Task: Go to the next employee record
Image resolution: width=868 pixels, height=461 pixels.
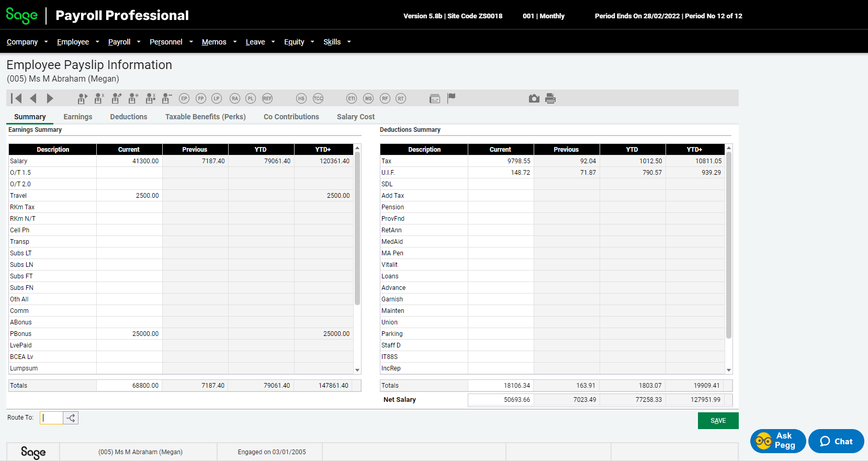Action: point(50,98)
